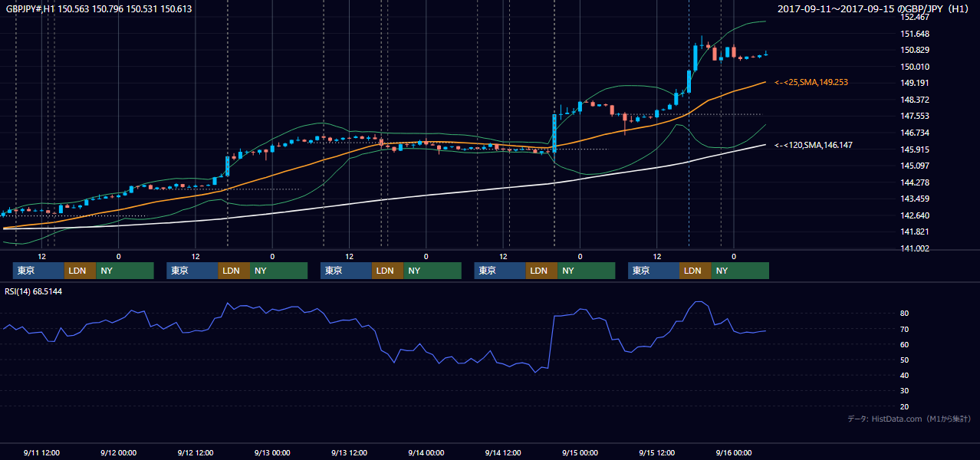Click price axis value 143.459
980x460 pixels.
click(x=915, y=199)
